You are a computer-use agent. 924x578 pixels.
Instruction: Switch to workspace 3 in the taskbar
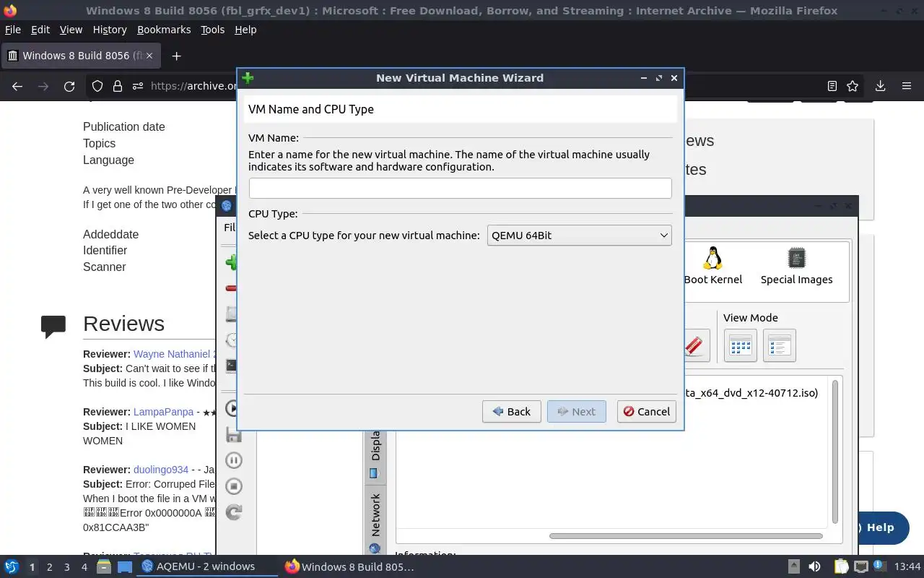(x=67, y=567)
